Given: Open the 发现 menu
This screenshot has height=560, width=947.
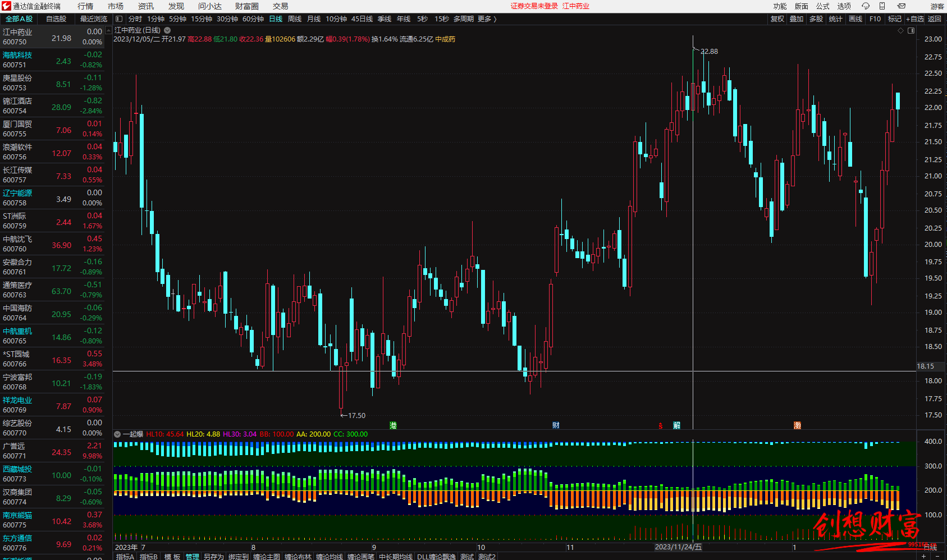Looking at the screenshot, I should (x=176, y=6).
